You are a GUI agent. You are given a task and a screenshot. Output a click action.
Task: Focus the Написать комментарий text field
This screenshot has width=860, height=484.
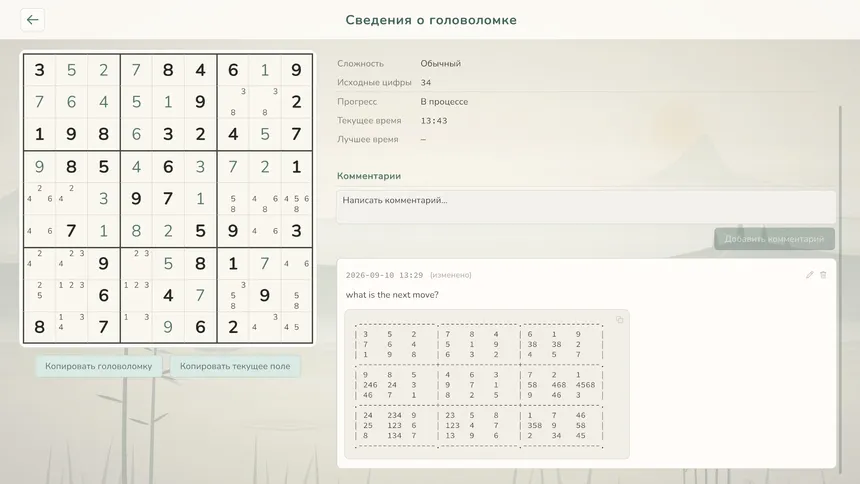click(x=586, y=207)
